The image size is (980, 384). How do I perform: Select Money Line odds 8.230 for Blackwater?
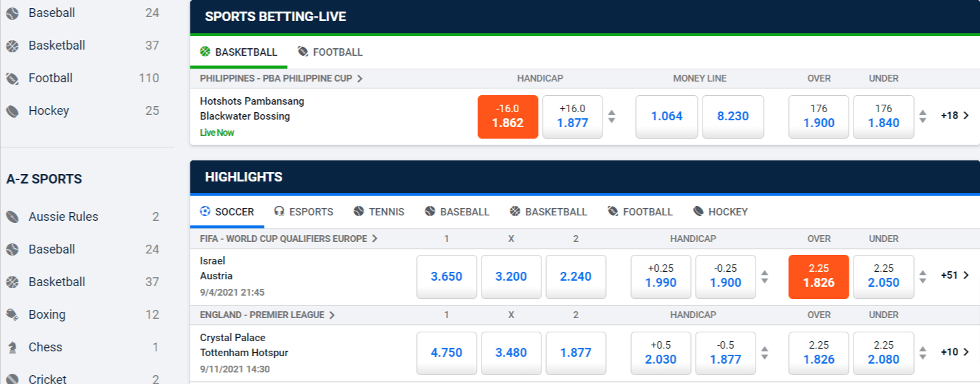(x=733, y=116)
